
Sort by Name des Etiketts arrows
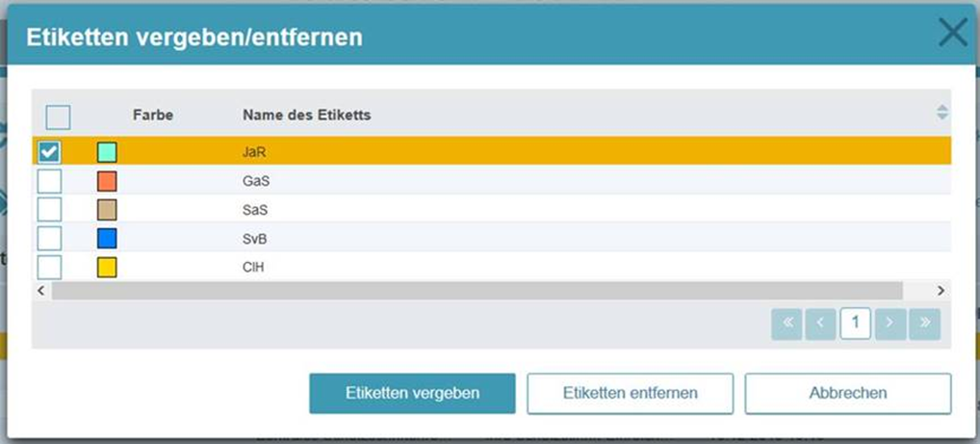(942, 113)
